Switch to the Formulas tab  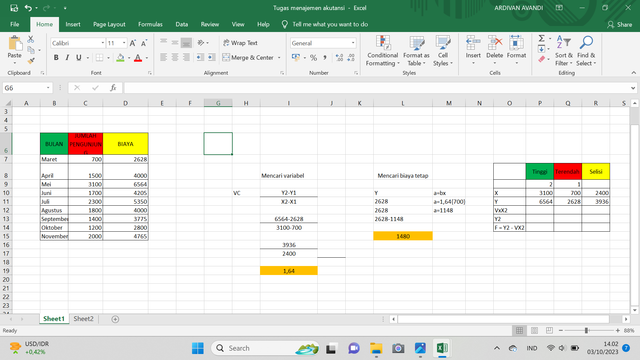point(150,24)
